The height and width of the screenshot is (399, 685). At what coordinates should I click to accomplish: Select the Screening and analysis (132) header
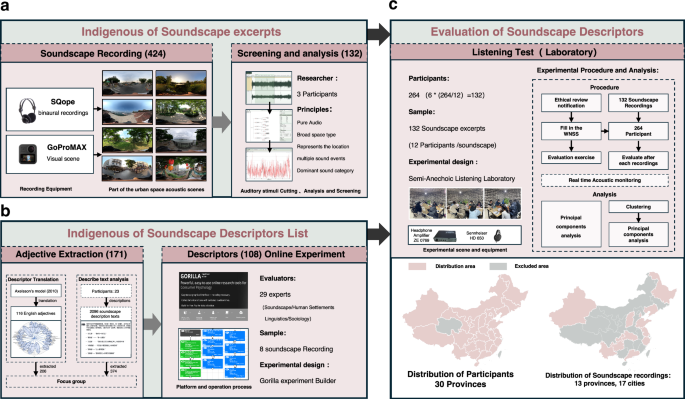pos(299,53)
